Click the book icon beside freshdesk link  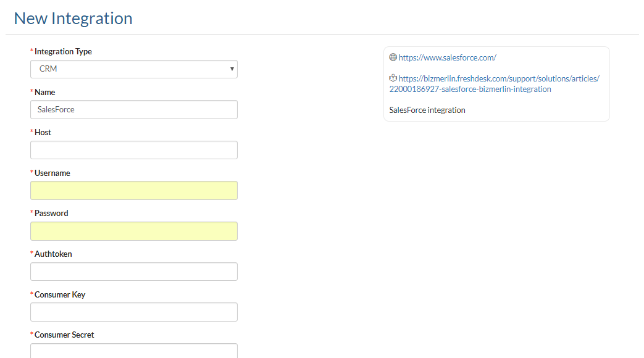(x=393, y=78)
